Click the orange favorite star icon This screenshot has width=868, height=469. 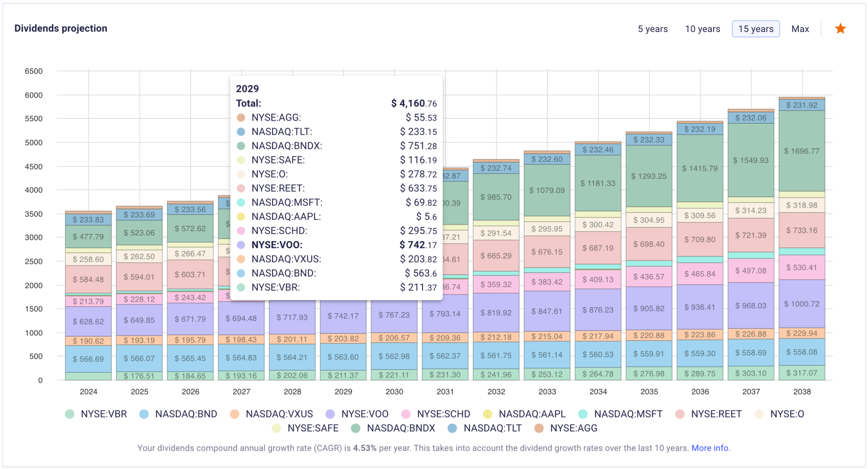point(840,29)
